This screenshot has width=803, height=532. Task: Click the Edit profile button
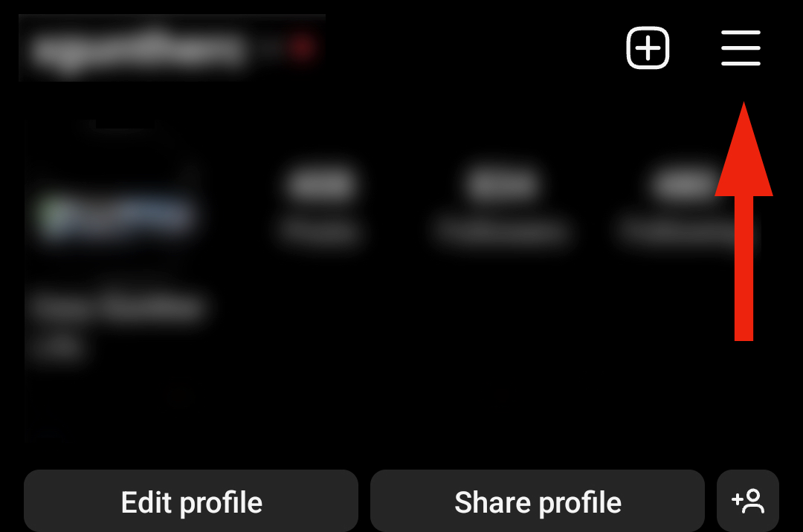pos(191,501)
